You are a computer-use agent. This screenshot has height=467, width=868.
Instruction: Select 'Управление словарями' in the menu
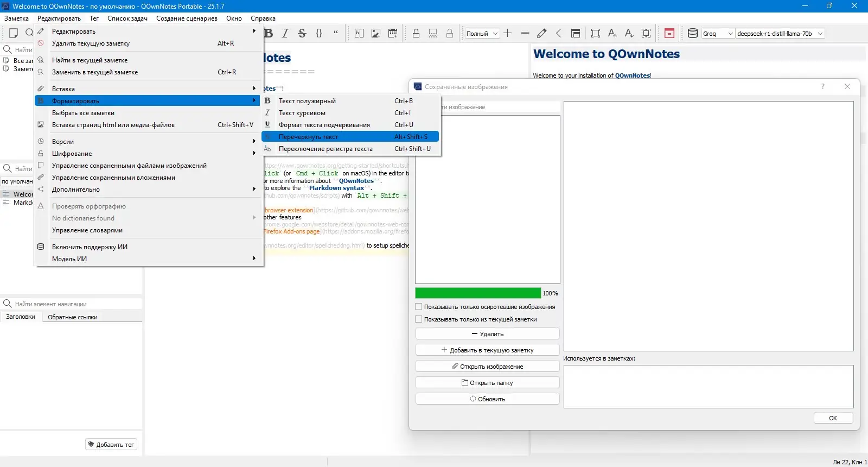coord(149,230)
